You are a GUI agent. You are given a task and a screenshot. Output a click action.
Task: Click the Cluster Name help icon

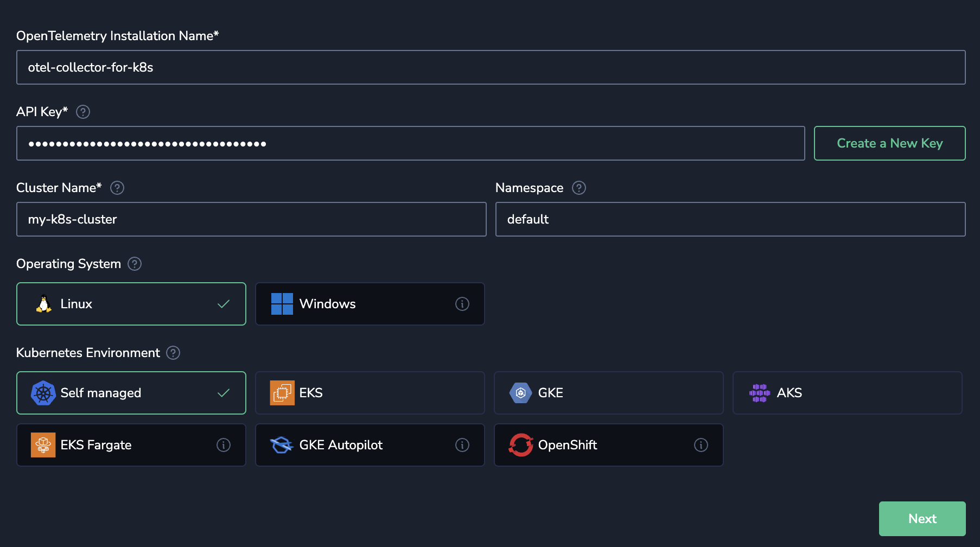pos(117,188)
